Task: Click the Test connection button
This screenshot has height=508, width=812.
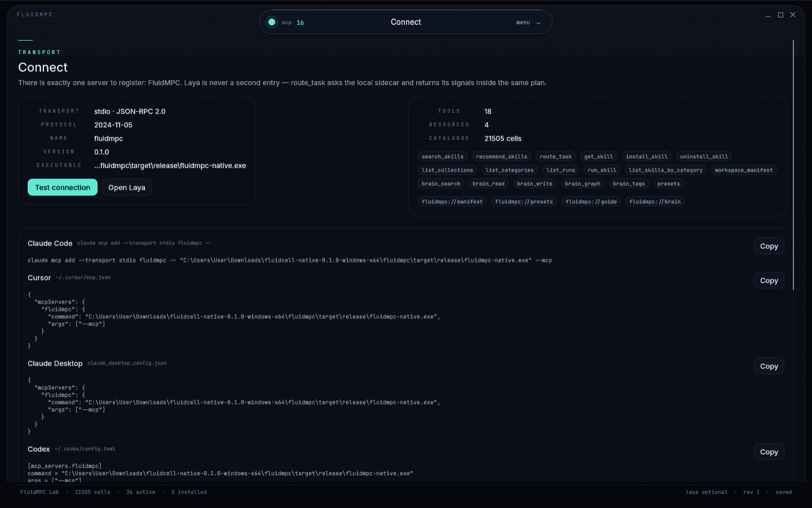Action: pyautogui.click(x=63, y=187)
